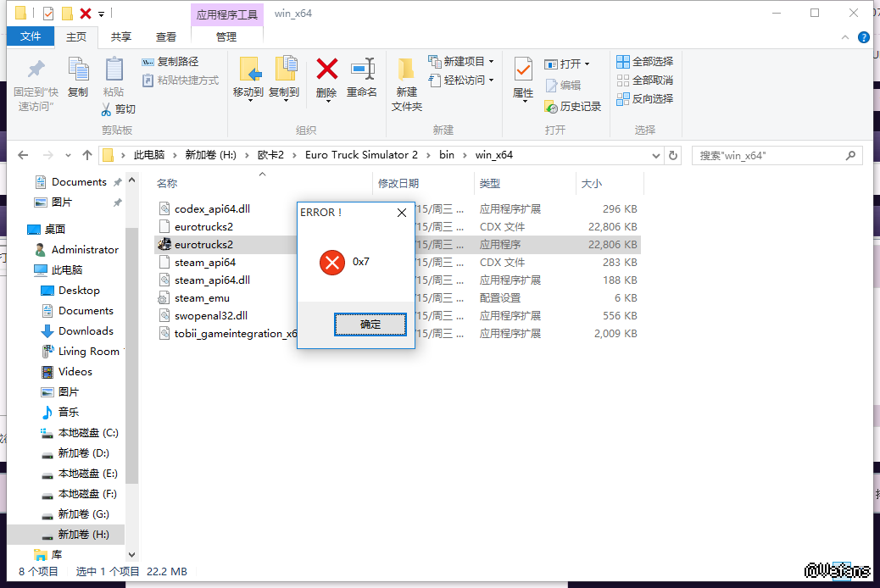This screenshot has height=588, width=880.
Task: Select Downloads in the navigation pane
Action: coord(86,331)
